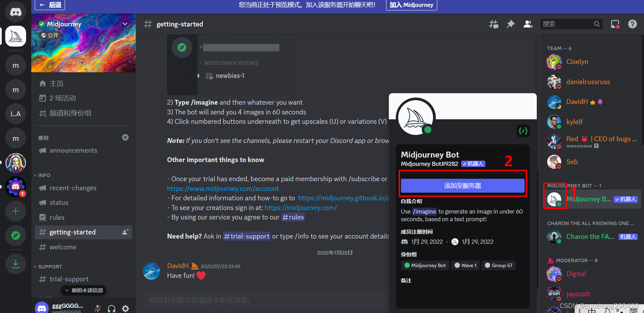This screenshot has width=644, height=313.
Task: Toggle microphone mute in user panel
Action: click(98, 308)
